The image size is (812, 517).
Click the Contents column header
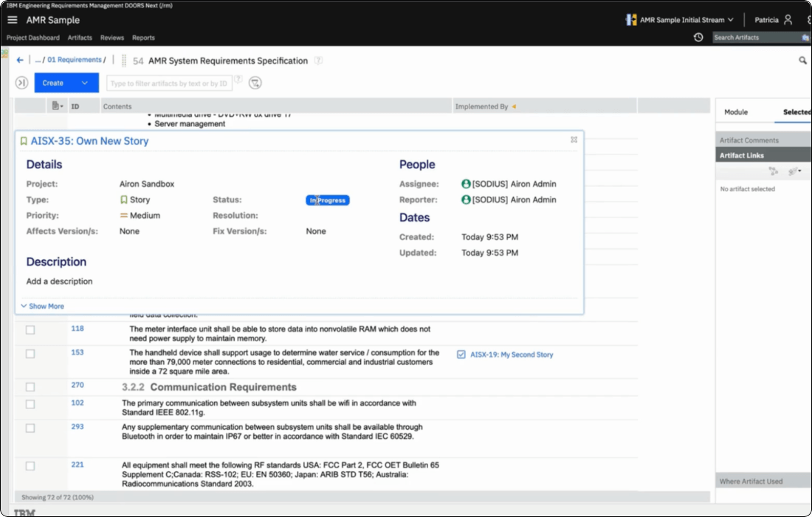point(276,106)
